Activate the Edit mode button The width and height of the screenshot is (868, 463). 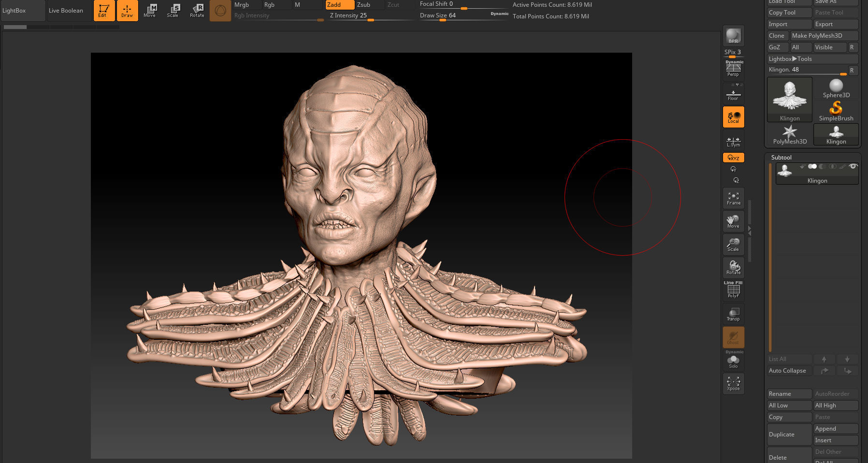[x=104, y=11]
